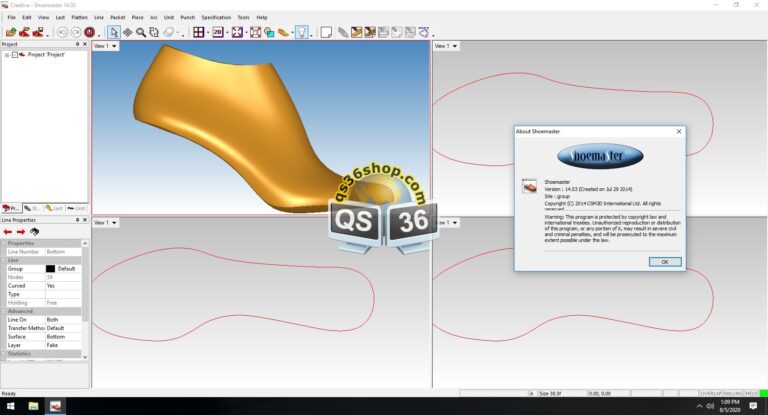Image resolution: width=768 pixels, height=415 pixels.
Task: Click the red record button icon
Action: point(90,32)
